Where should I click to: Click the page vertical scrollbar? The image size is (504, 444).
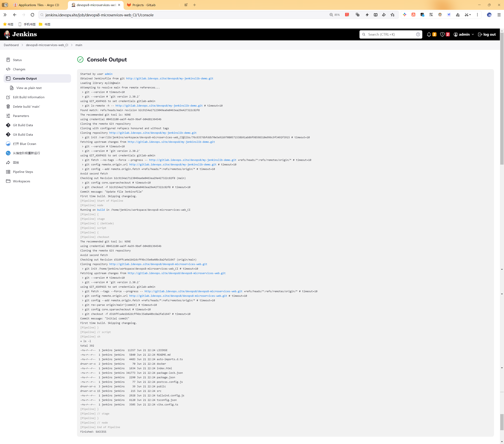click(502, 99)
